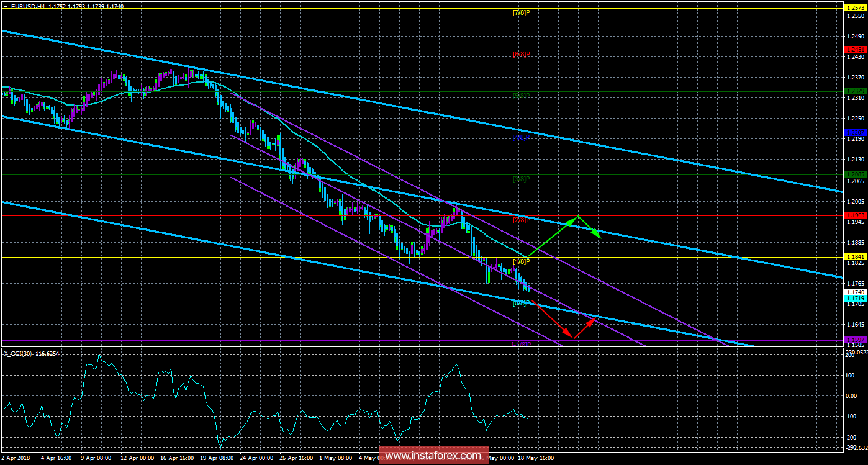The height and width of the screenshot is (465, 868).
Task: Click the 1.2329 green price tag
Action: coord(855,91)
